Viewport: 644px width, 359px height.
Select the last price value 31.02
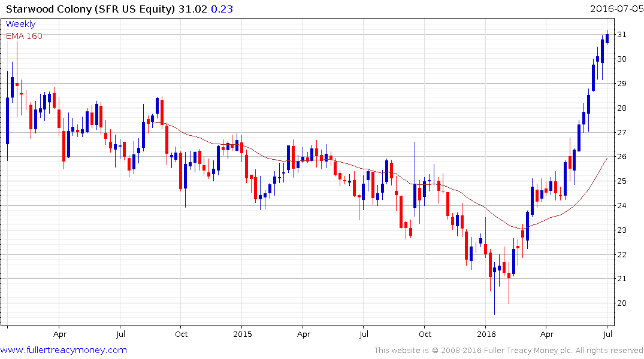(193, 9)
